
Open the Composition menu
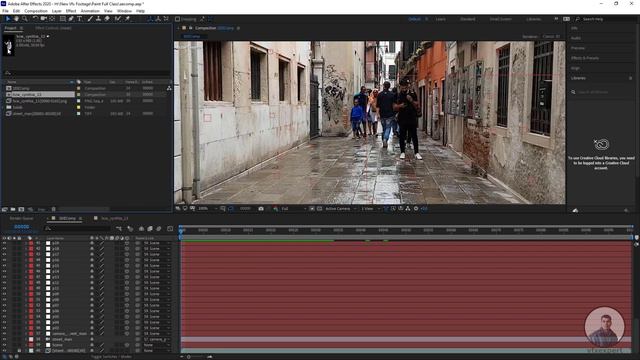[36, 11]
